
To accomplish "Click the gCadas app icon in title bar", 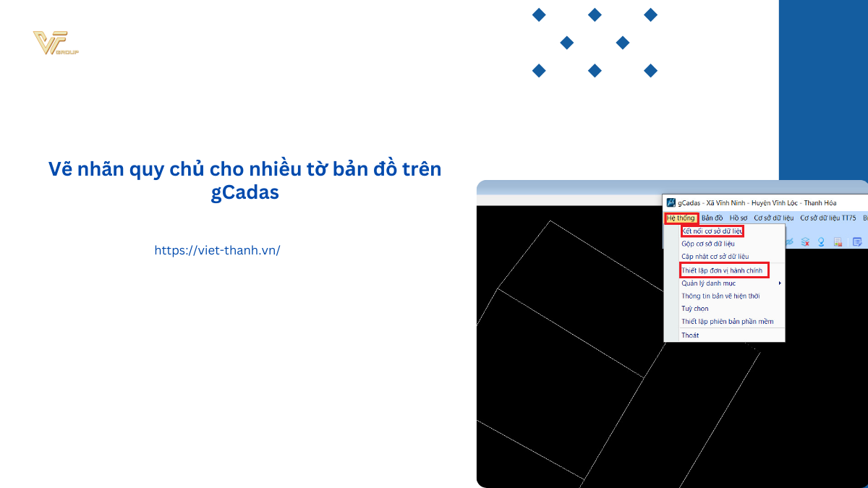I will tap(671, 202).
